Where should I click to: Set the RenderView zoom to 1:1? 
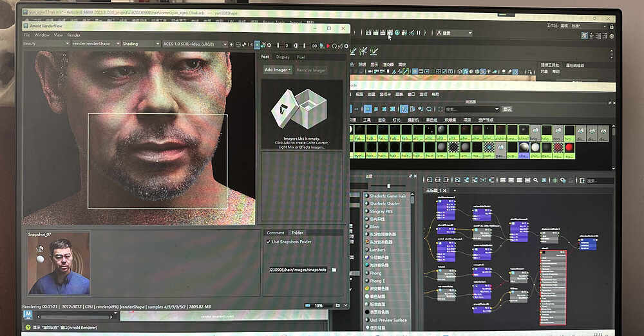click(x=250, y=44)
